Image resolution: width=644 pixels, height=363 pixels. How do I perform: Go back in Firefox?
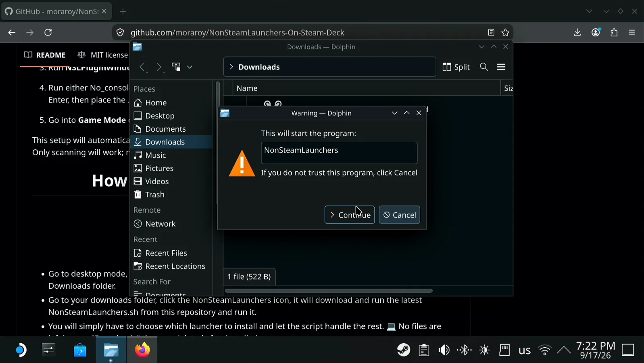tap(12, 33)
